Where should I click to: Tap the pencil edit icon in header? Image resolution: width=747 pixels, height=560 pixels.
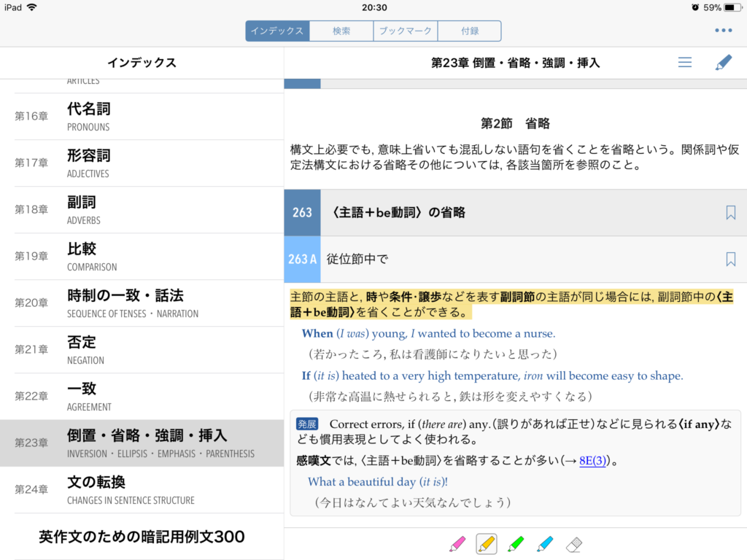723,63
